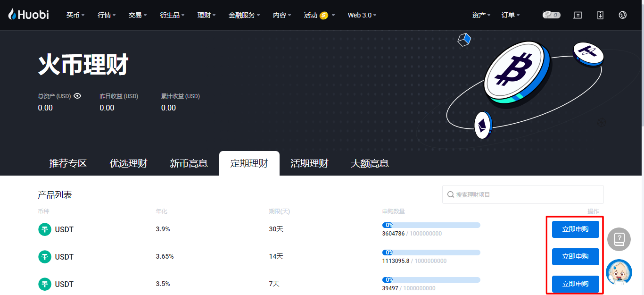Switch to 推荐专区 tab
644x295 pixels.
pos(68,163)
